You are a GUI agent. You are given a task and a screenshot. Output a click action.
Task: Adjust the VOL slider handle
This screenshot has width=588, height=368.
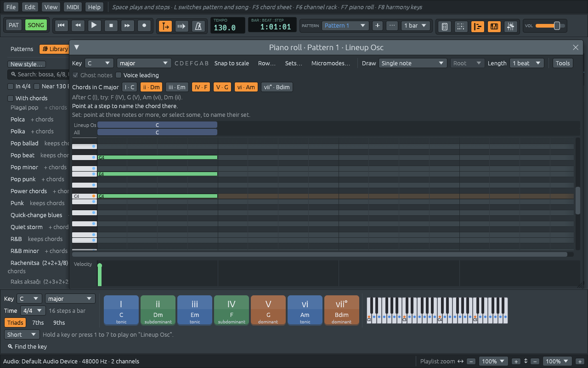(557, 26)
